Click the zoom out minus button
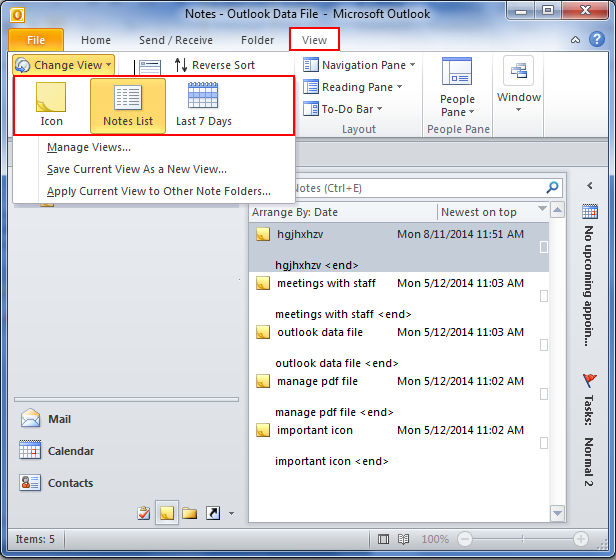 click(465, 539)
